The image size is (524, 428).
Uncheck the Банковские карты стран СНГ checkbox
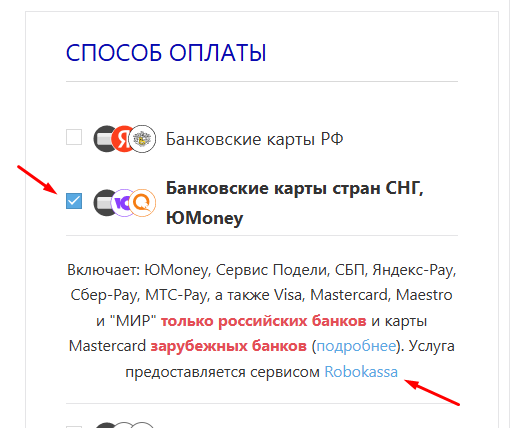[74, 201]
